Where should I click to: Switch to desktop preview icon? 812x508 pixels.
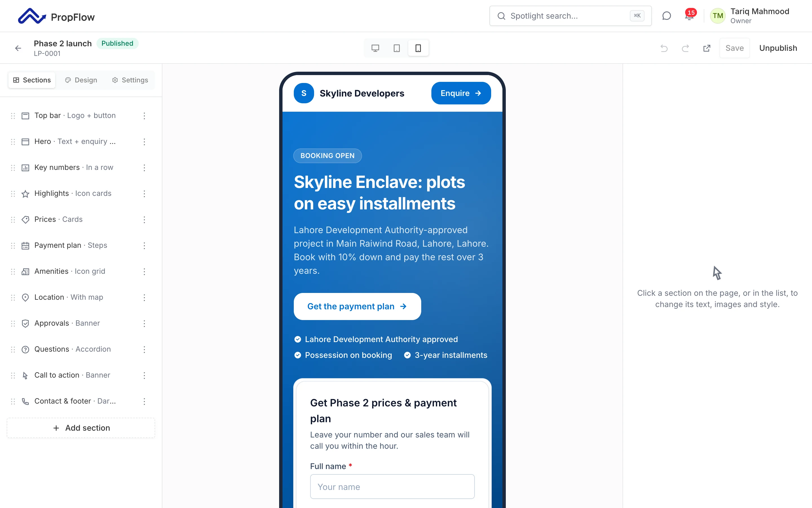tap(375, 48)
